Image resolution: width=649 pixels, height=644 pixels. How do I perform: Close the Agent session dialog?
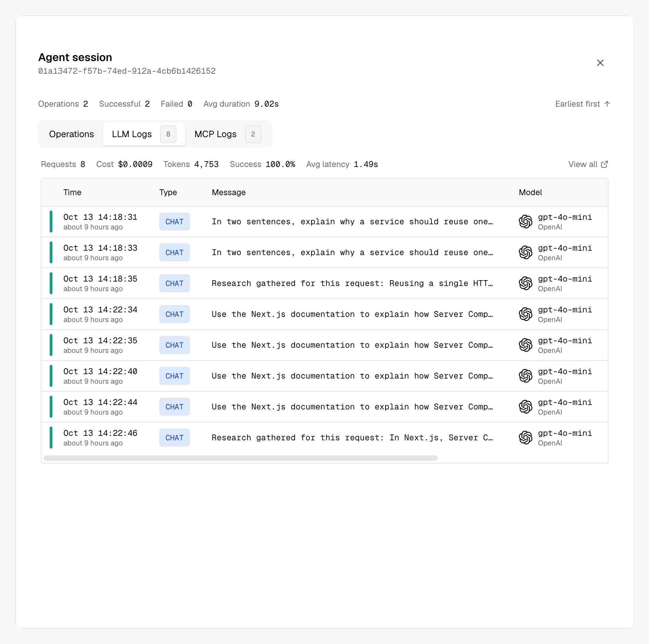600,63
